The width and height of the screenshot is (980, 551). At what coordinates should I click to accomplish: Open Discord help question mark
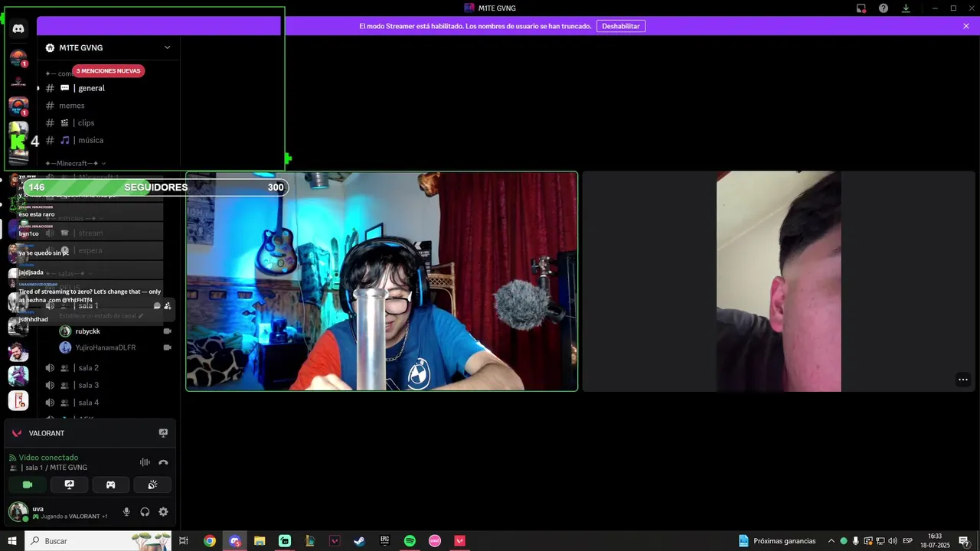point(884,8)
